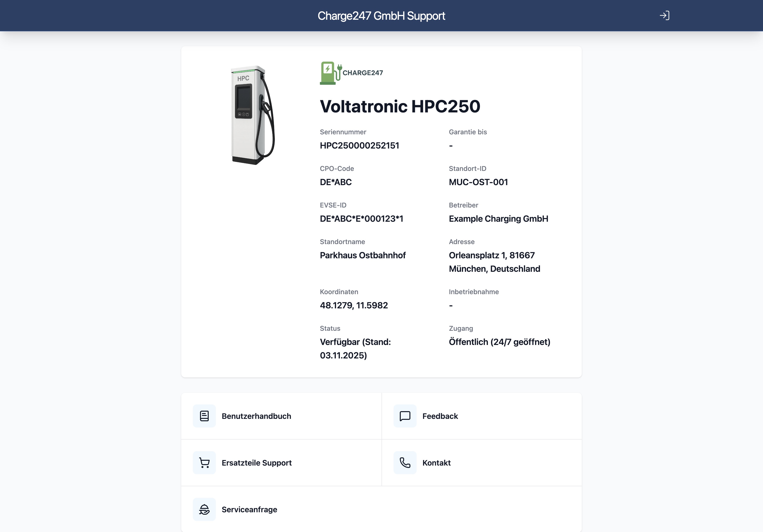Click Ersatzteile Support
Image resolution: width=763 pixels, height=532 pixels.
(257, 462)
